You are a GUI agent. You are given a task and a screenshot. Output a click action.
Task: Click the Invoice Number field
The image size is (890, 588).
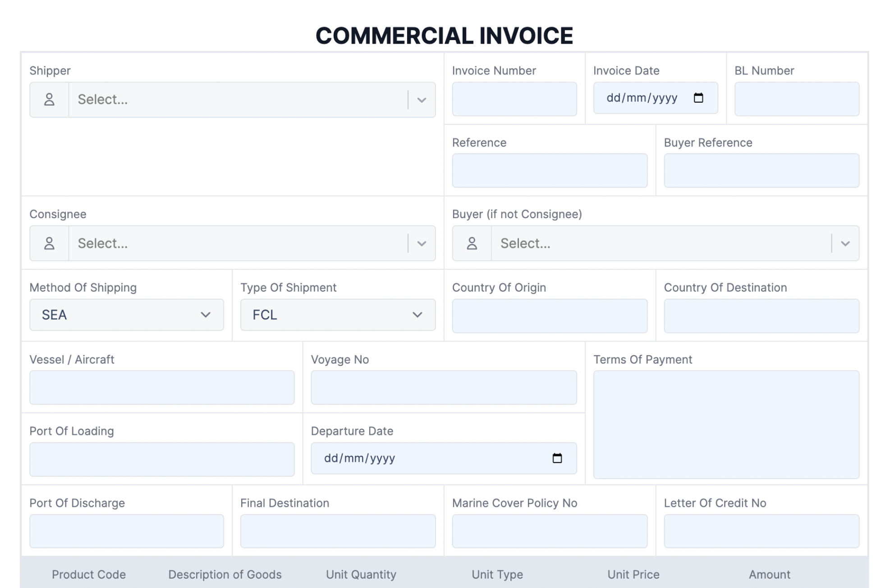click(x=514, y=99)
